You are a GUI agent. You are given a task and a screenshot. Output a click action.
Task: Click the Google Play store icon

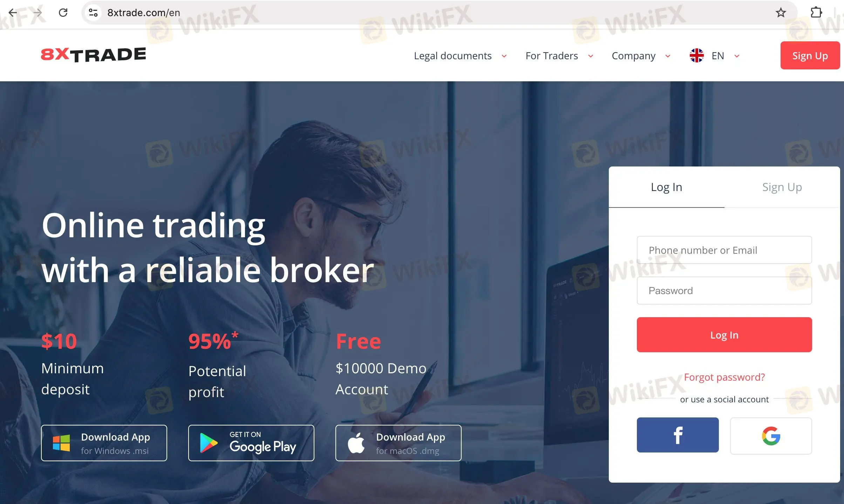(250, 442)
